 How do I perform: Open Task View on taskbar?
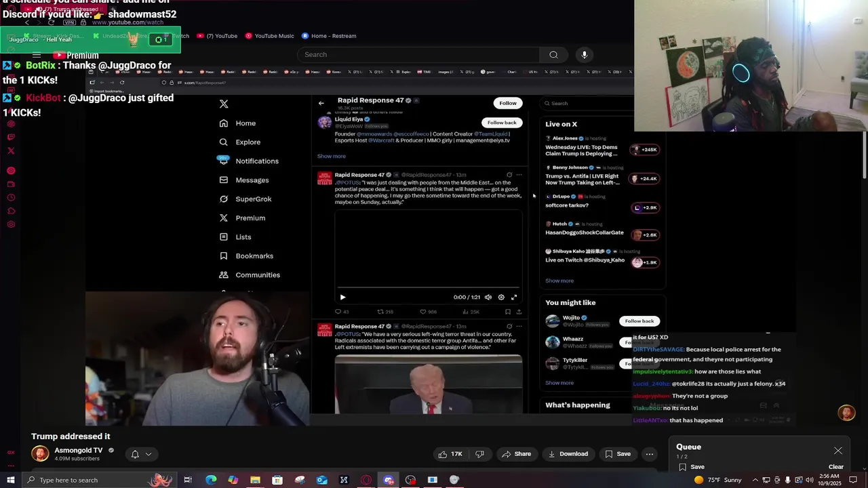(188, 480)
